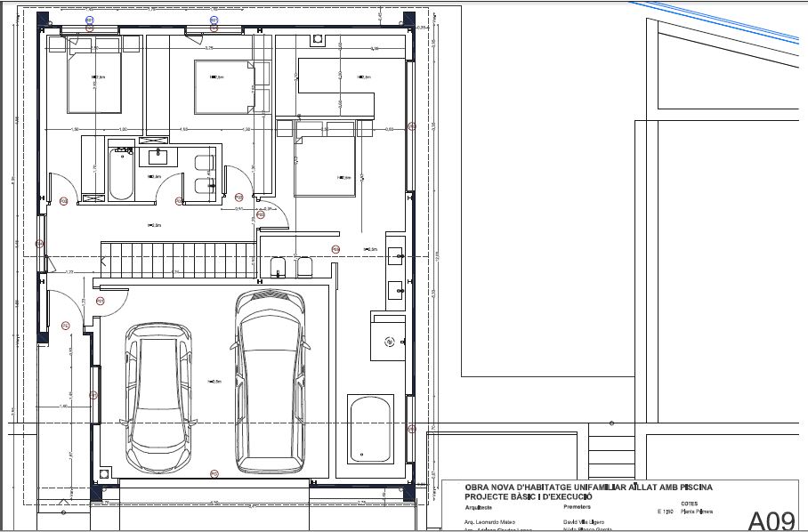Select the 'E 1:50' scale label

tap(666, 512)
